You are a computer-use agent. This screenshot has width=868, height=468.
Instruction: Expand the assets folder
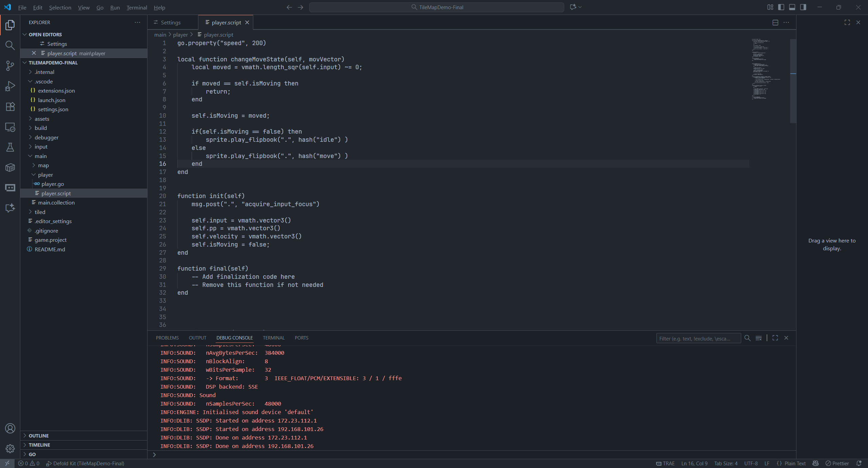[x=42, y=119]
